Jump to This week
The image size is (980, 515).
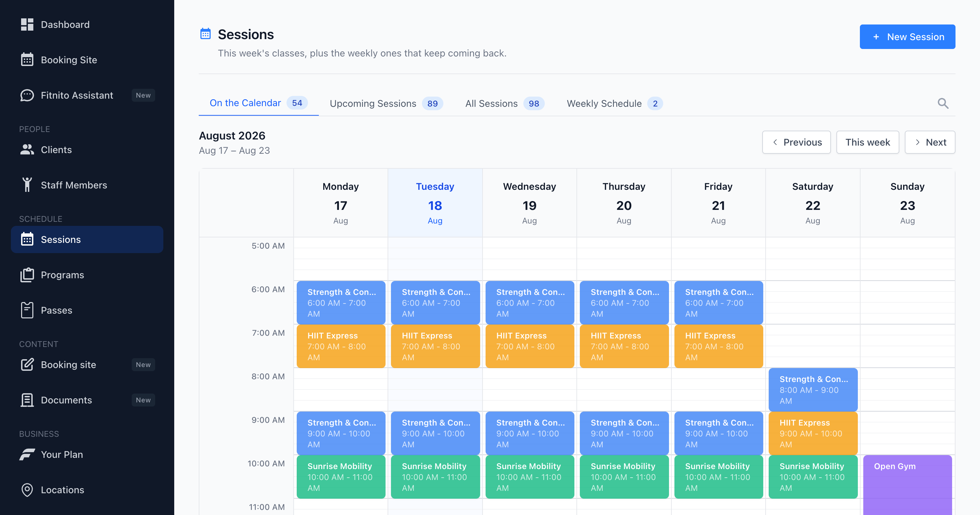[867, 142]
